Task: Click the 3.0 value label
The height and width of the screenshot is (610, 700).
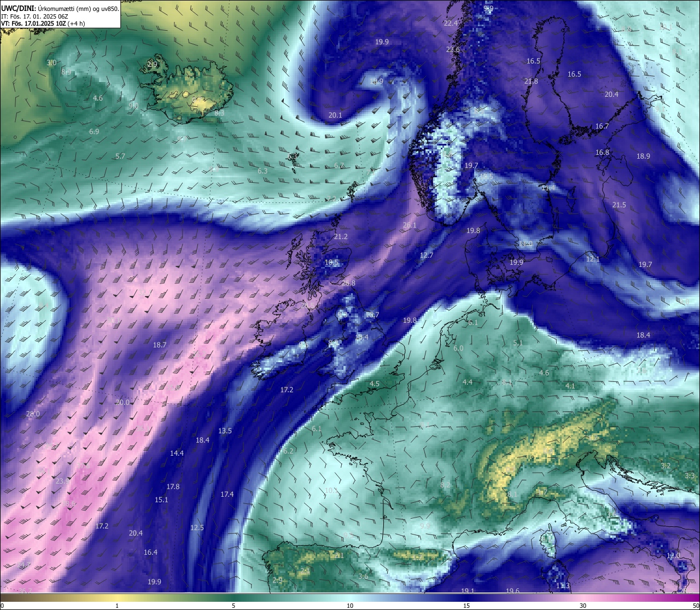Action: pyautogui.click(x=51, y=63)
